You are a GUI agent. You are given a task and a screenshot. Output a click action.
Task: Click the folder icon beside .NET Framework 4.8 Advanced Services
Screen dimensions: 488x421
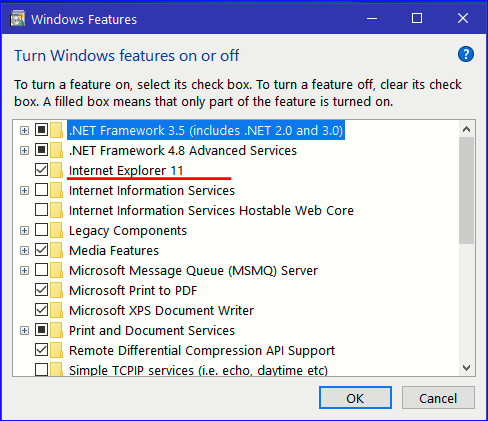click(57, 150)
